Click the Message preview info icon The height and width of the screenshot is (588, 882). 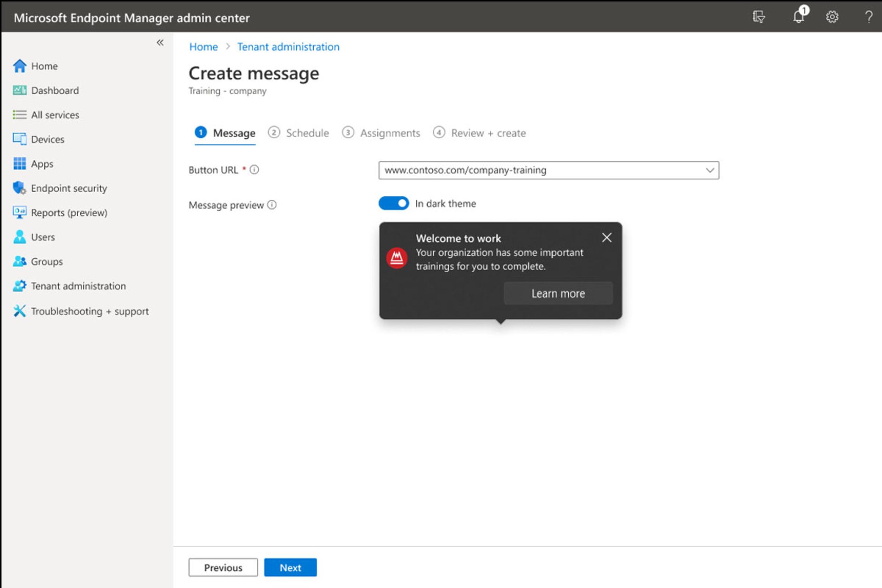(x=272, y=205)
